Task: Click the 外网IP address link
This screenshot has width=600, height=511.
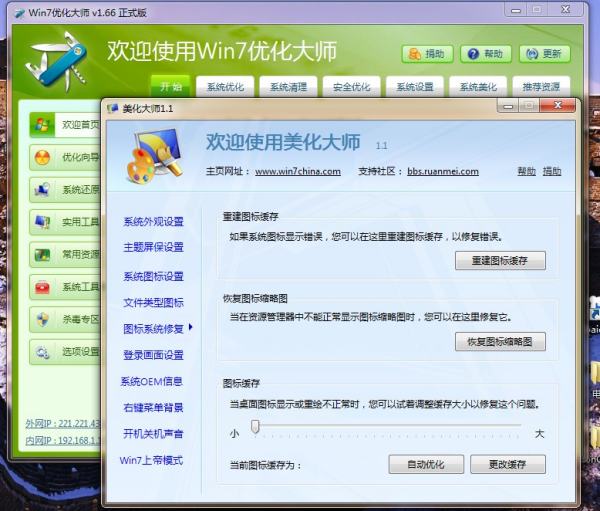Action: pos(63,423)
